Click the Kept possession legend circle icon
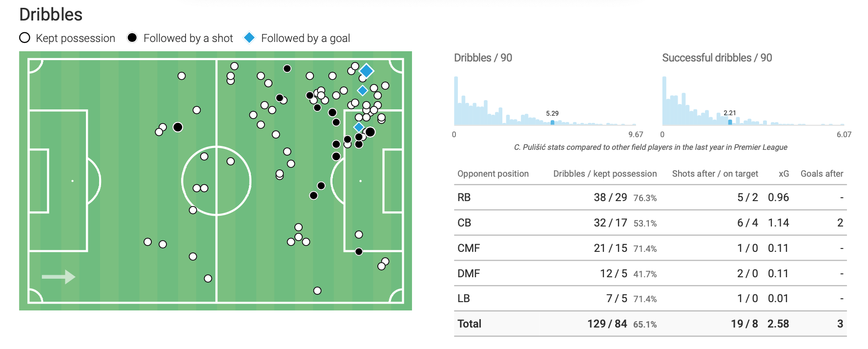This screenshot has width=868, height=349. 24,38
